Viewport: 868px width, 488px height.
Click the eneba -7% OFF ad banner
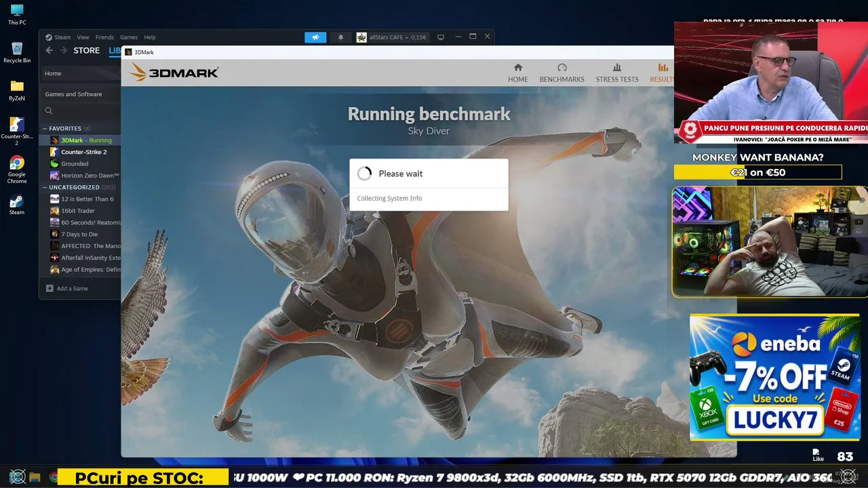(x=774, y=377)
